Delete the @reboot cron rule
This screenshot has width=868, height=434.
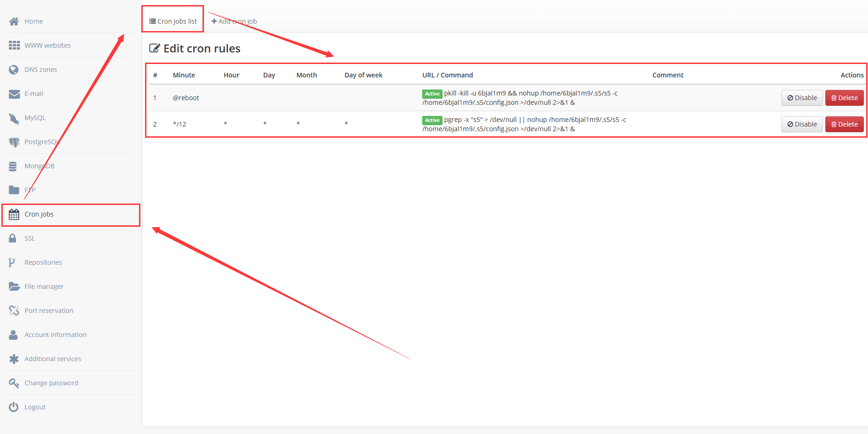[844, 98]
